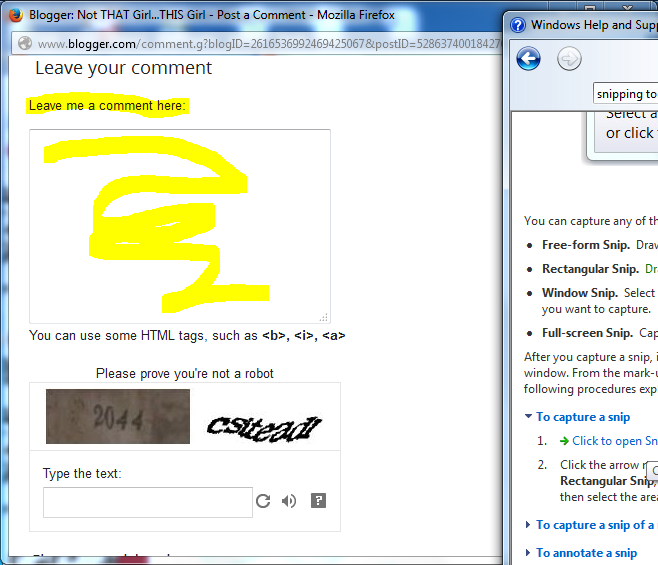Click inside the comment text area
The width and height of the screenshot is (658, 565).
tap(179, 225)
